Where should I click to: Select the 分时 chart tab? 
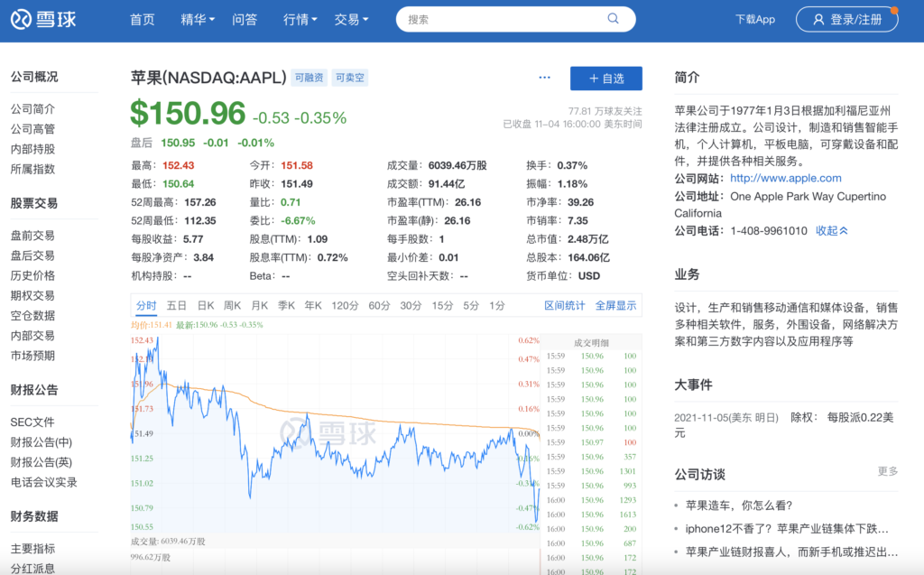(146, 305)
